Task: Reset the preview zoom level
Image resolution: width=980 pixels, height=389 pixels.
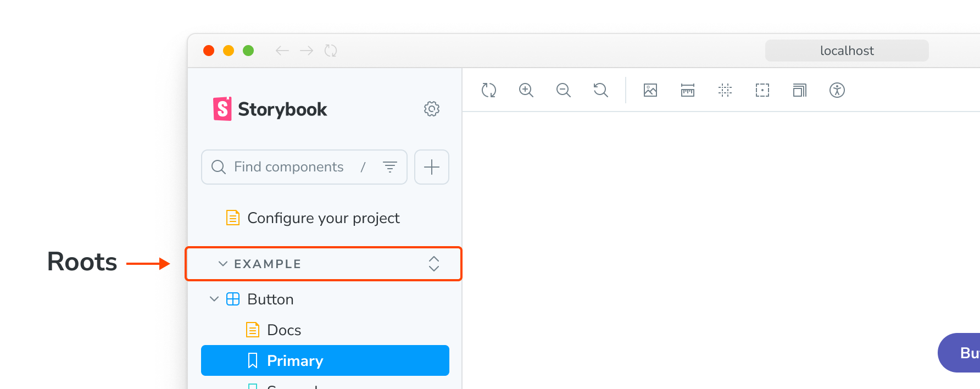Action: coord(601,90)
